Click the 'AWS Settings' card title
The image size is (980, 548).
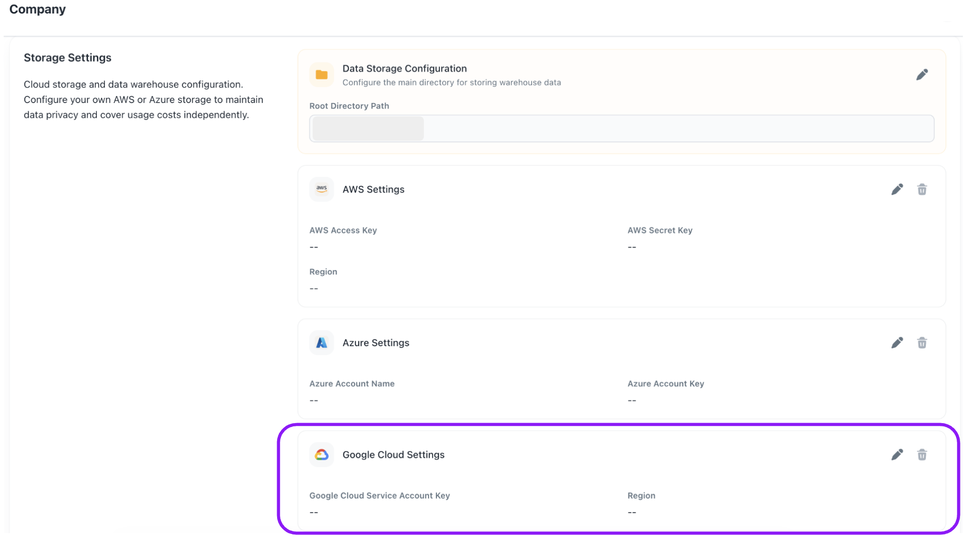click(x=373, y=189)
